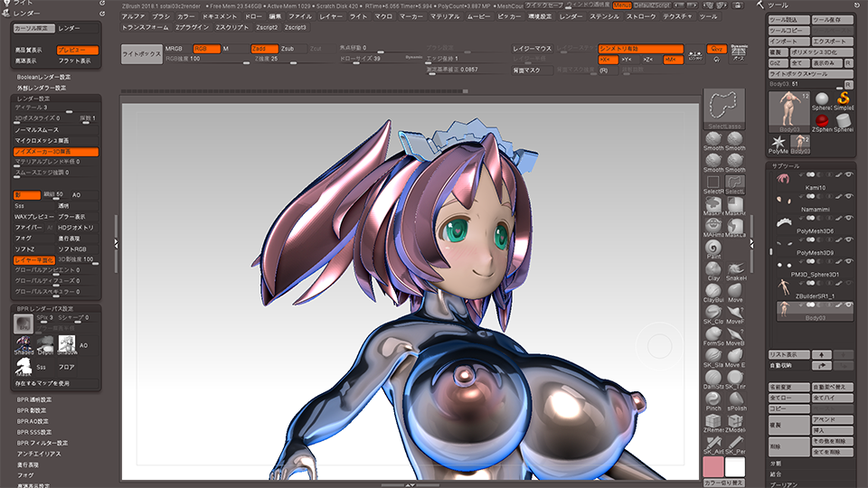Select the SelectLasso brush thumbnail
Image resolution: width=868 pixels, height=488 pixels.
[x=724, y=108]
